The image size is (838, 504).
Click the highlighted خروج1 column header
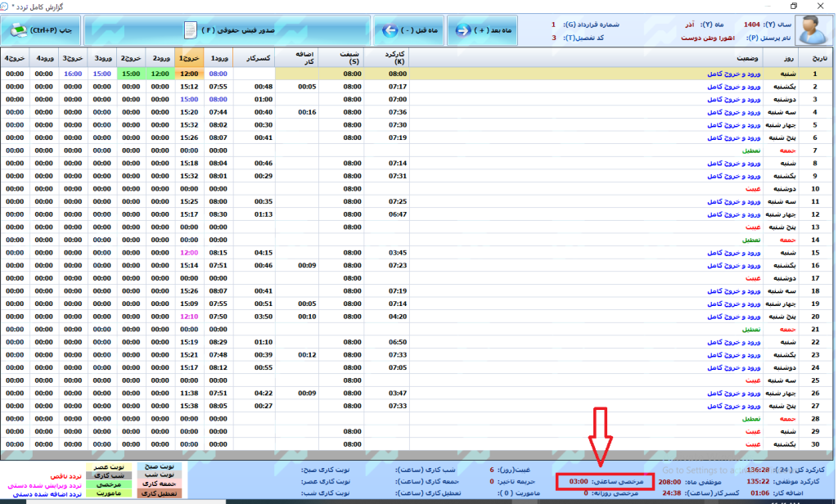pos(189,59)
